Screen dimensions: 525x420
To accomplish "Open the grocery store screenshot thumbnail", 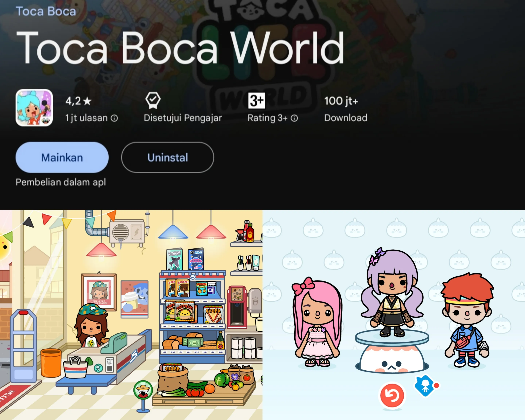I will click(131, 315).
